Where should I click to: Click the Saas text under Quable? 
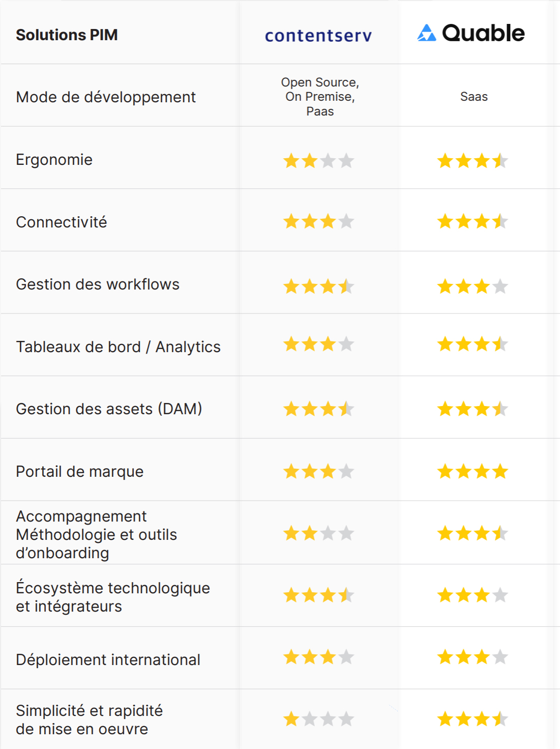click(x=474, y=97)
